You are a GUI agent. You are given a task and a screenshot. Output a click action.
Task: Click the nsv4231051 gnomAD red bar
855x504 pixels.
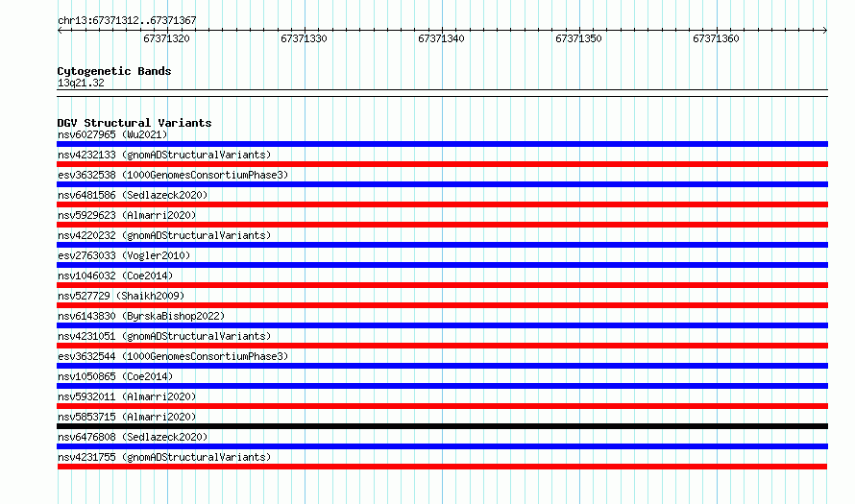[442, 346]
